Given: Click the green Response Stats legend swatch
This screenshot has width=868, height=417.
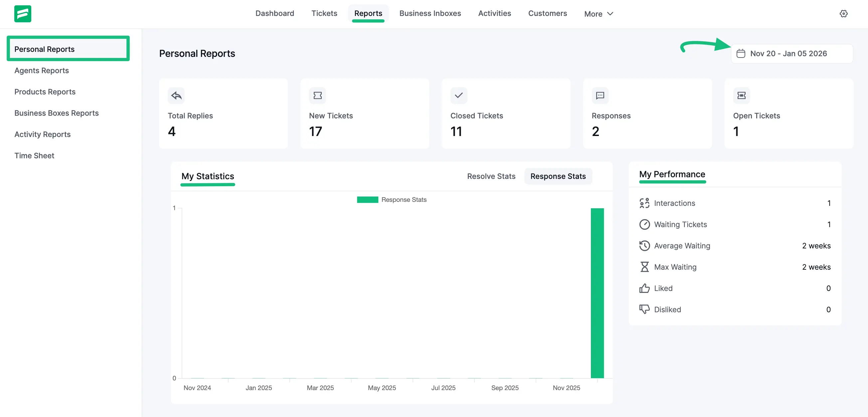Looking at the screenshot, I should click(368, 200).
